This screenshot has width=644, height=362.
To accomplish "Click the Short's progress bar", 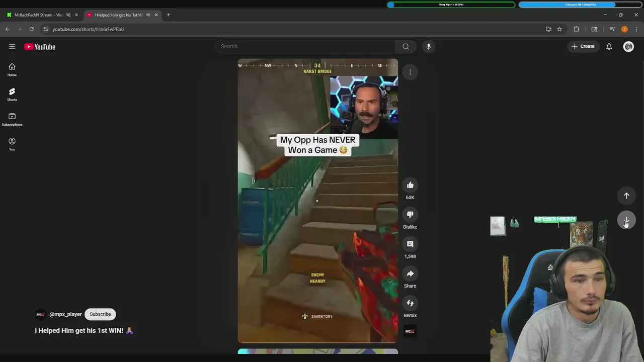I will (318, 342).
